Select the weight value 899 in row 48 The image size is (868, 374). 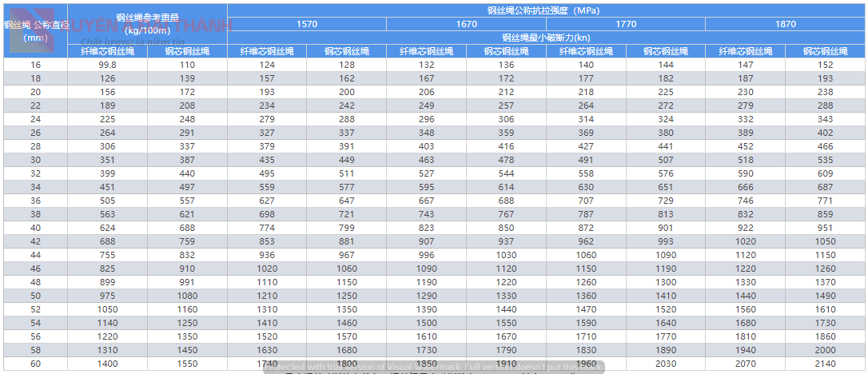tap(107, 282)
